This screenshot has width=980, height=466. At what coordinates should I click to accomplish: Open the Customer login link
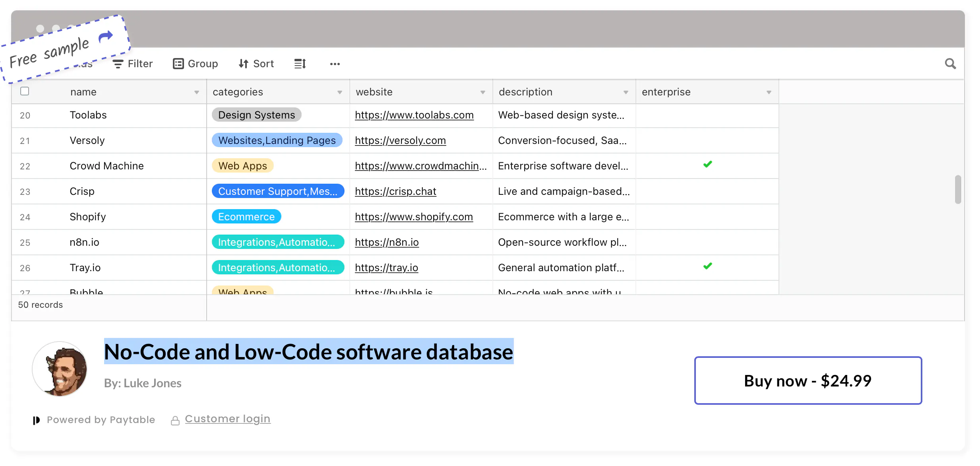[x=228, y=419]
